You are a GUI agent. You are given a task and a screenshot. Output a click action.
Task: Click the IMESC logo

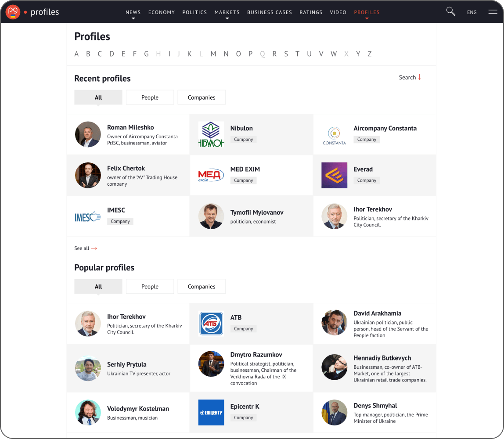pos(88,216)
